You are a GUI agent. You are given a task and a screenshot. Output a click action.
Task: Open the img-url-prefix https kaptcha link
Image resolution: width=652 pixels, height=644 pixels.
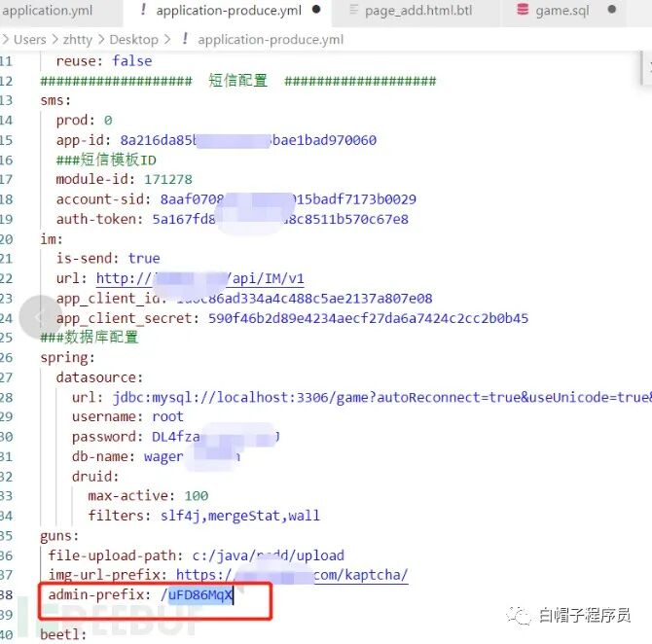click(x=292, y=575)
